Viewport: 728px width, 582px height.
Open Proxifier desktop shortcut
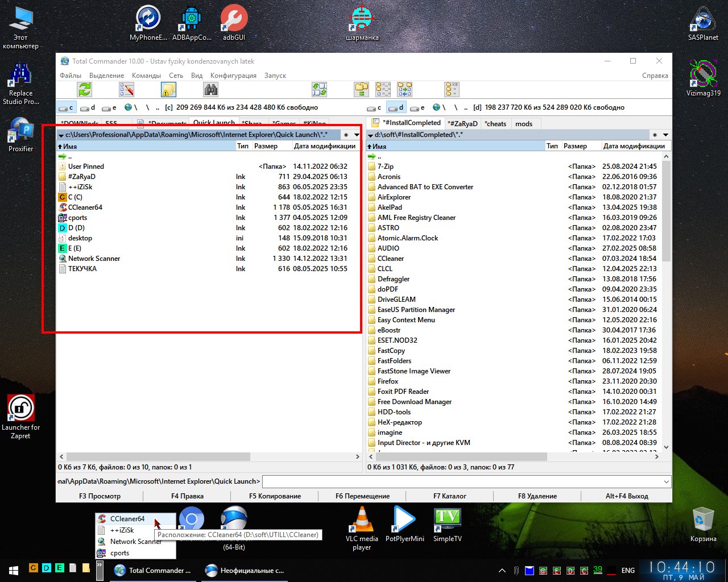pos(21,135)
